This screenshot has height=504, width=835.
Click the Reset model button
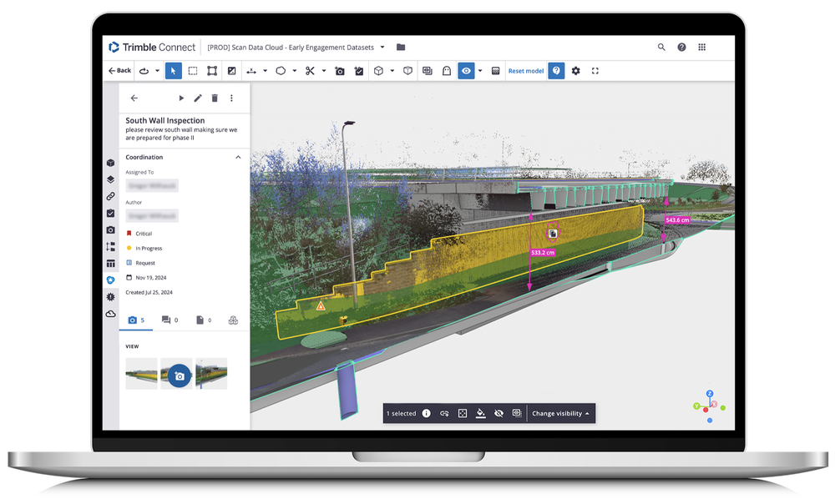(526, 71)
